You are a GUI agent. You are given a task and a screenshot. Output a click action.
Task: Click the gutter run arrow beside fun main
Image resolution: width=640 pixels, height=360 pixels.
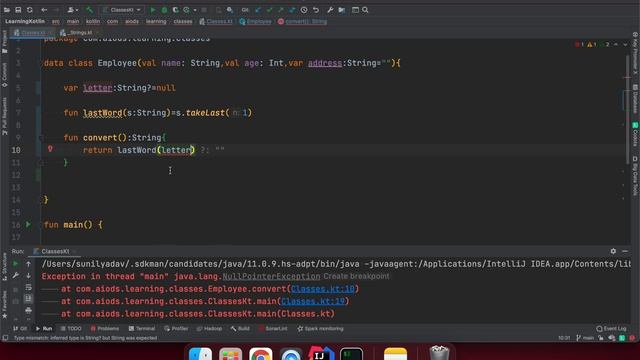[28, 224]
